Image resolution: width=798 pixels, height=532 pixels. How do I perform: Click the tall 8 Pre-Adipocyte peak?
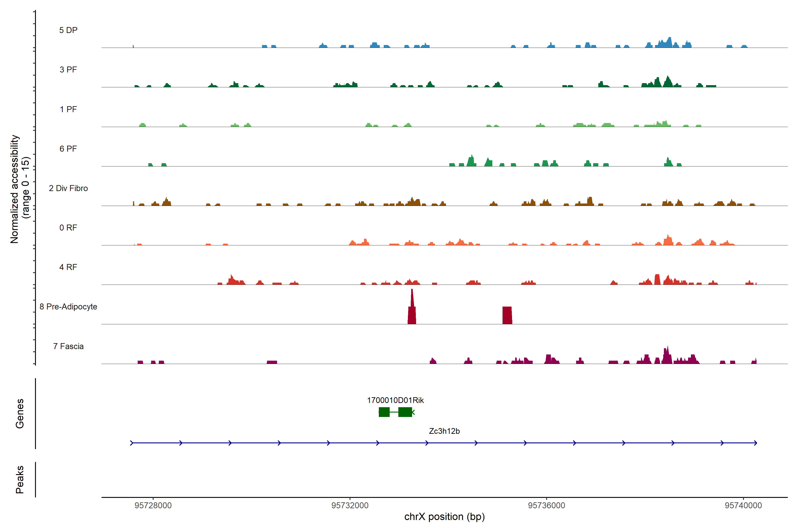[x=412, y=311]
